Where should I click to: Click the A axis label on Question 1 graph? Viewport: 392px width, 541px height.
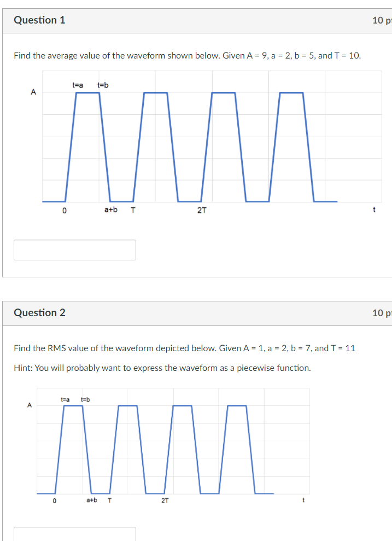[x=34, y=92]
